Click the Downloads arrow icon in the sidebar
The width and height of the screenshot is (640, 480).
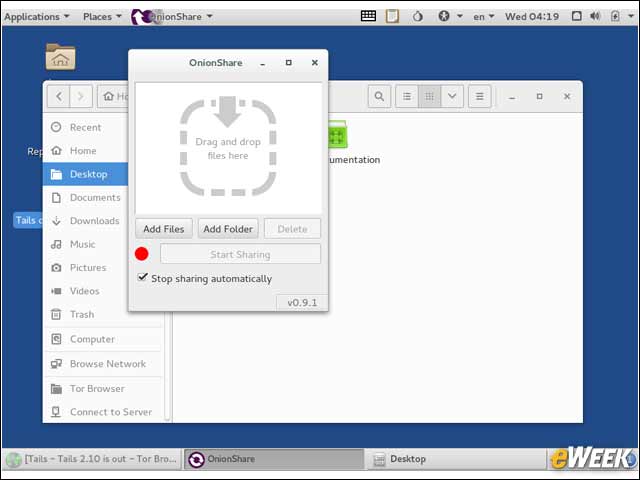[56, 221]
